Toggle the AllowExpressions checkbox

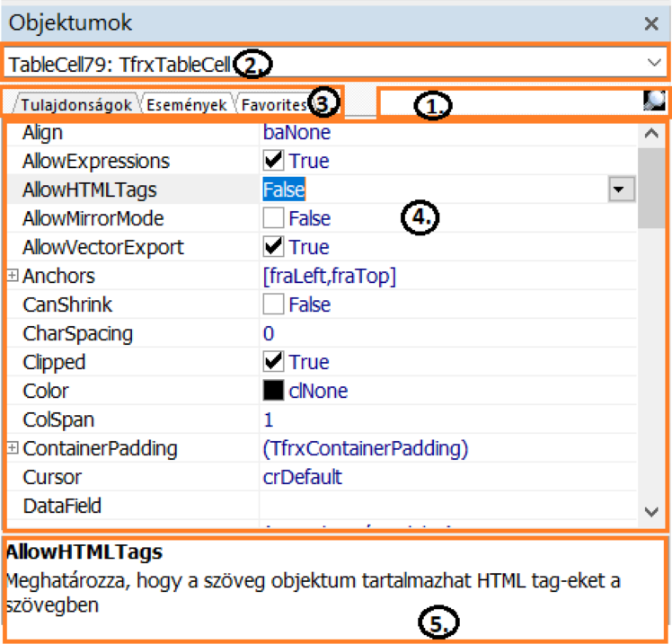tap(273, 161)
